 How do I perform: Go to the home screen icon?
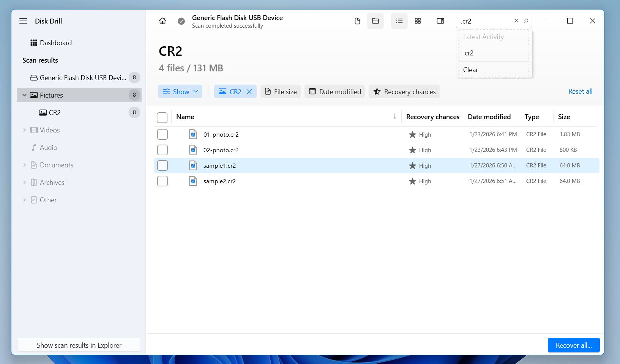(x=162, y=21)
